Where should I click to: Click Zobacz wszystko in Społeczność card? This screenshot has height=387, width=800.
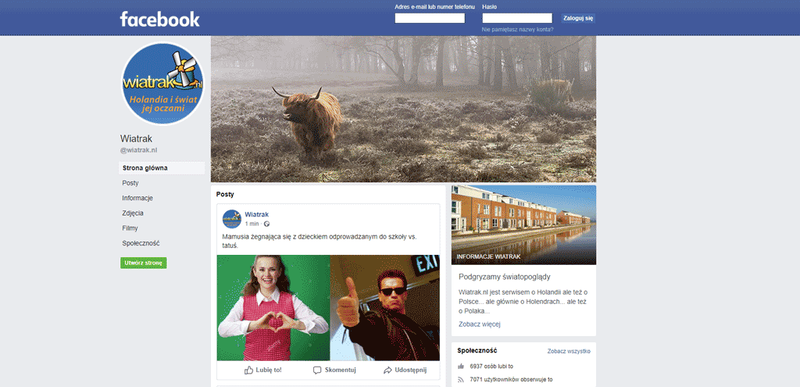[569, 351]
